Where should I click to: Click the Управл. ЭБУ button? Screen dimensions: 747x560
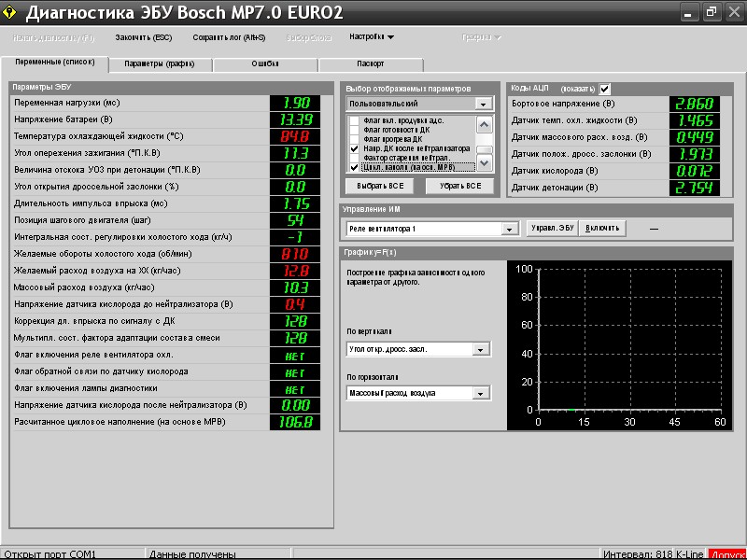(553, 228)
